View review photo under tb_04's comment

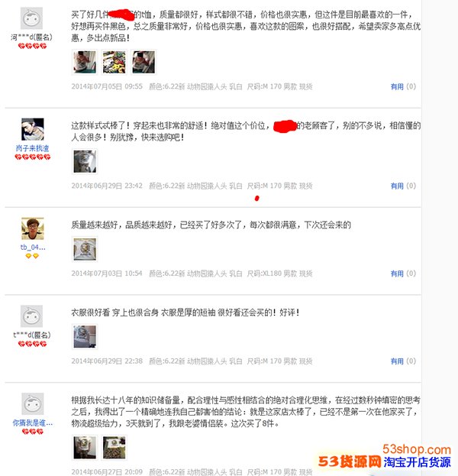click(x=85, y=249)
